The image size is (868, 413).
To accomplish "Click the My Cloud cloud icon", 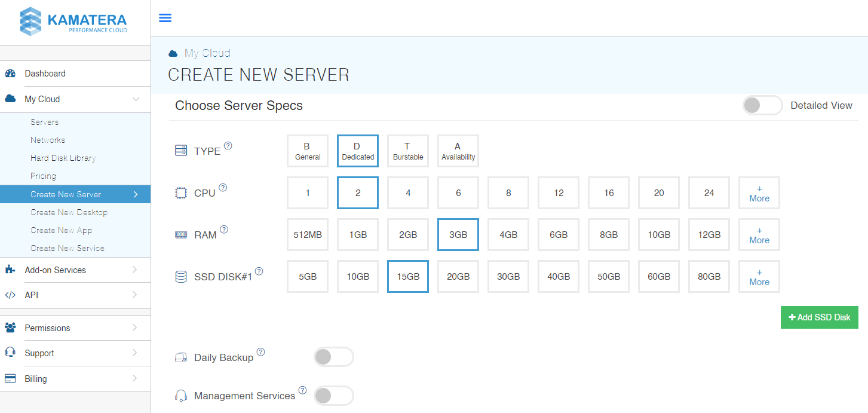I will (10, 99).
